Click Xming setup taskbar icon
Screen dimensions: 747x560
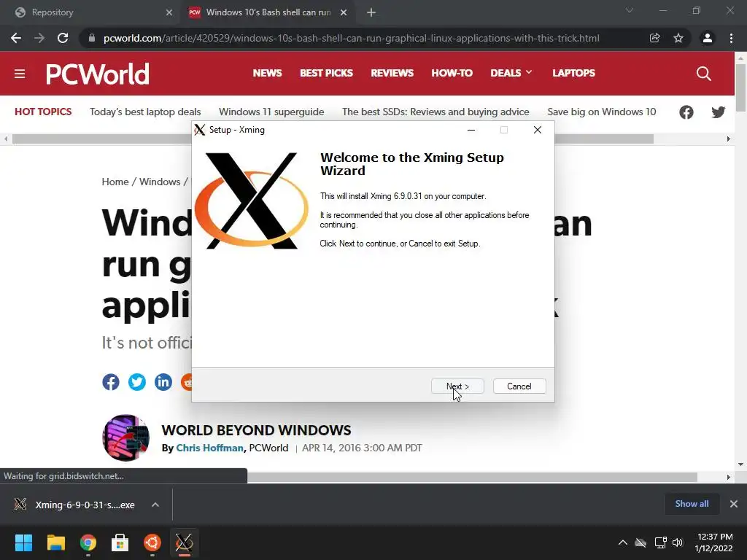184,542
